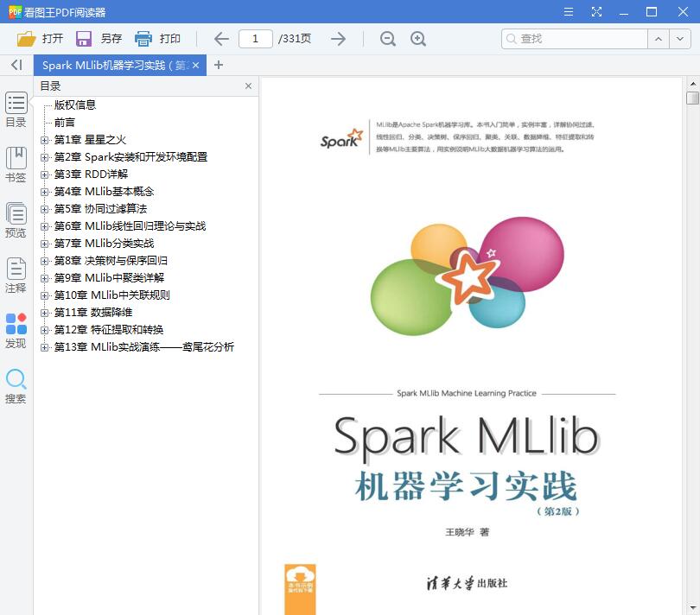Click the /331页 total pages text

tap(295, 39)
